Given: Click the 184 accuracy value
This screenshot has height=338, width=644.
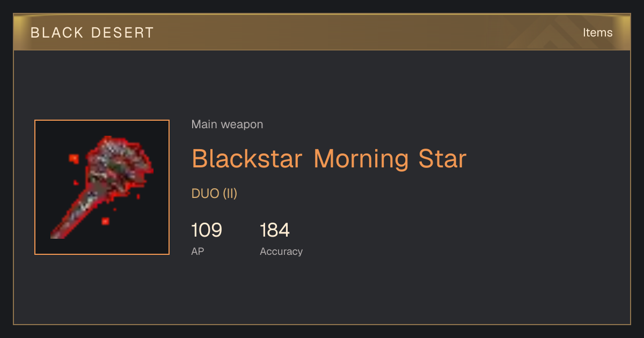Looking at the screenshot, I should (275, 230).
